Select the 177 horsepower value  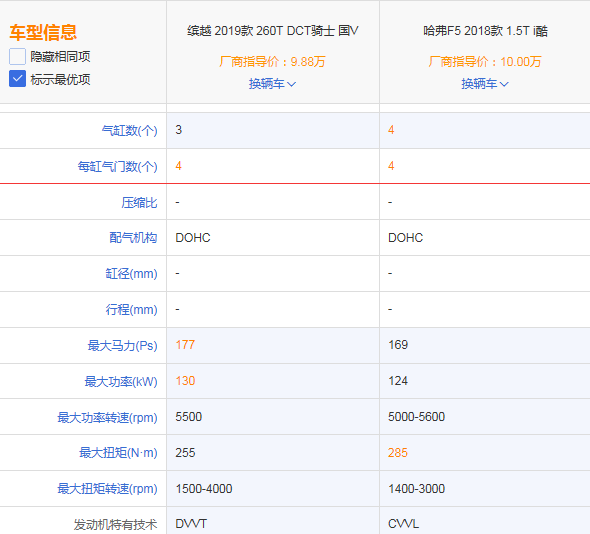[185, 345]
